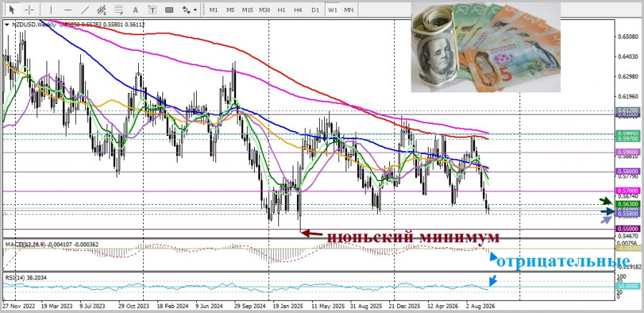The image size is (644, 313).
Task: Click the 2 Aug 2026 date label
Action: click(481, 307)
